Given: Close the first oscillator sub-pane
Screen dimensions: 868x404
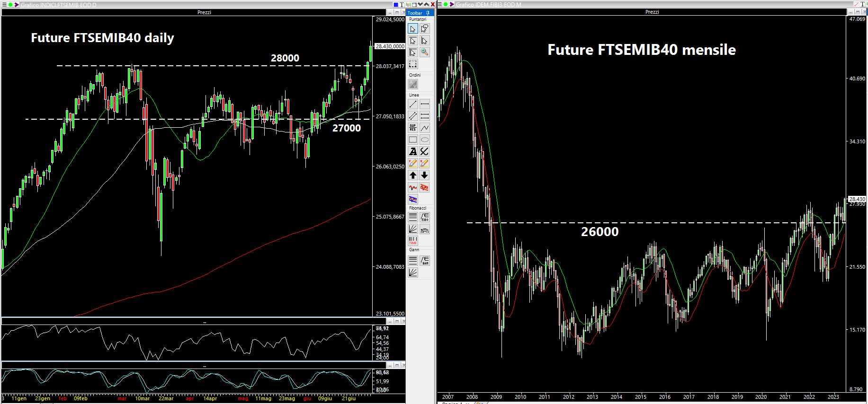Looking at the screenshot, I should [x=403, y=321].
